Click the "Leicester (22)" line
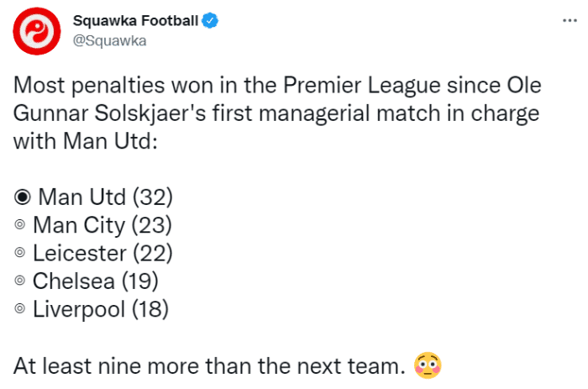The image size is (588, 389). pos(102,254)
